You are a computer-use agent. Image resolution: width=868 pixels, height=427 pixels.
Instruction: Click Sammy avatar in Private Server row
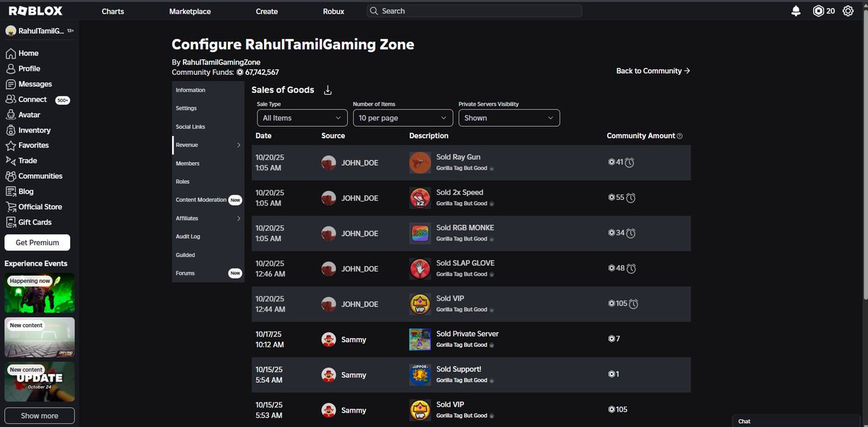coord(328,339)
